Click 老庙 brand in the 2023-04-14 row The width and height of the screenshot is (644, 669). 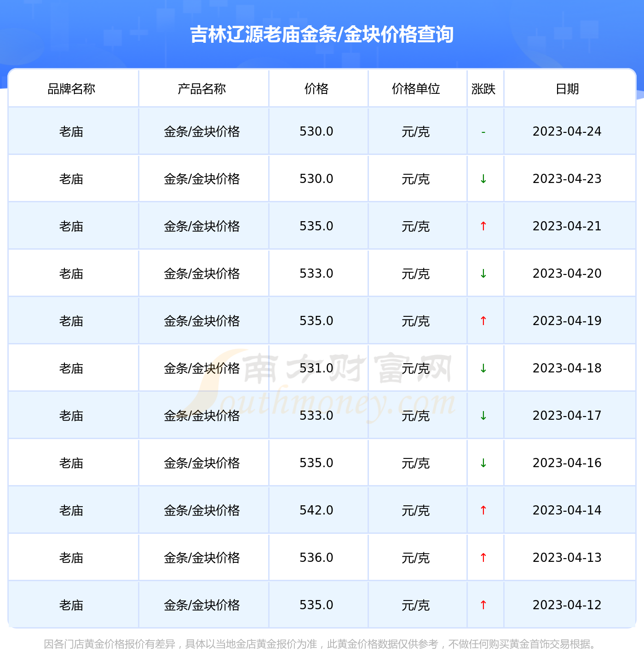71,511
